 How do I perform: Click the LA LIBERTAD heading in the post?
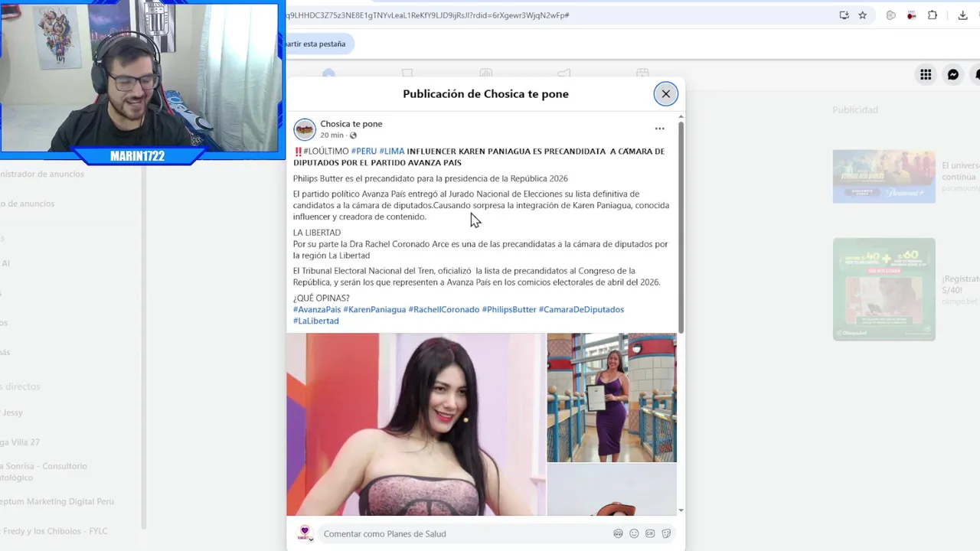[x=317, y=233]
